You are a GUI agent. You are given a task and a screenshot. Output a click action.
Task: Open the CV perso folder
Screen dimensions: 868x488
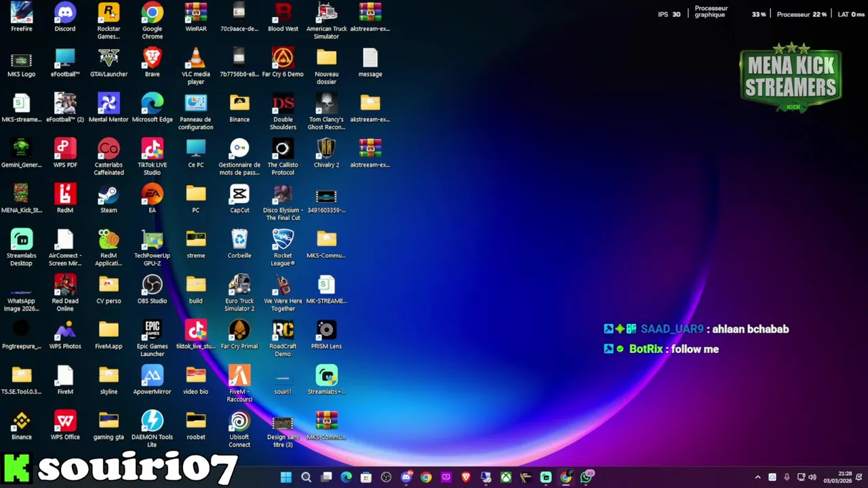pyautogui.click(x=108, y=289)
